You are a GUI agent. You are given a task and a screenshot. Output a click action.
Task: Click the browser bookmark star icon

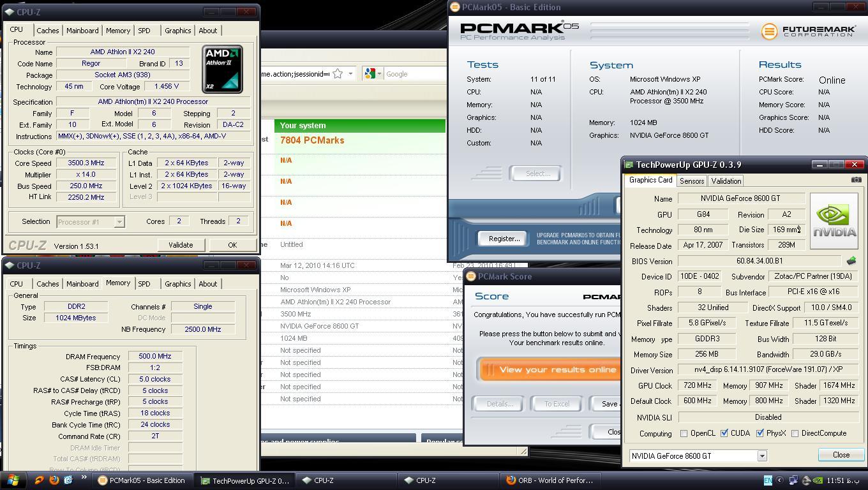[x=338, y=74]
